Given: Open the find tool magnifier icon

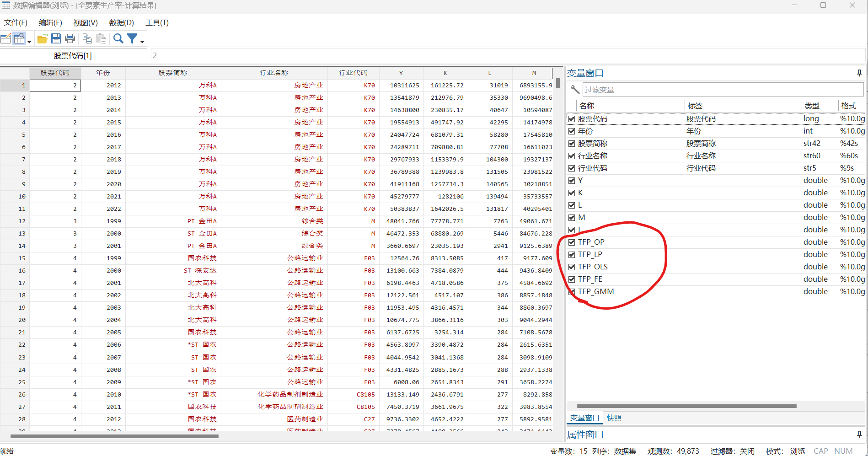Looking at the screenshot, I should [x=118, y=38].
